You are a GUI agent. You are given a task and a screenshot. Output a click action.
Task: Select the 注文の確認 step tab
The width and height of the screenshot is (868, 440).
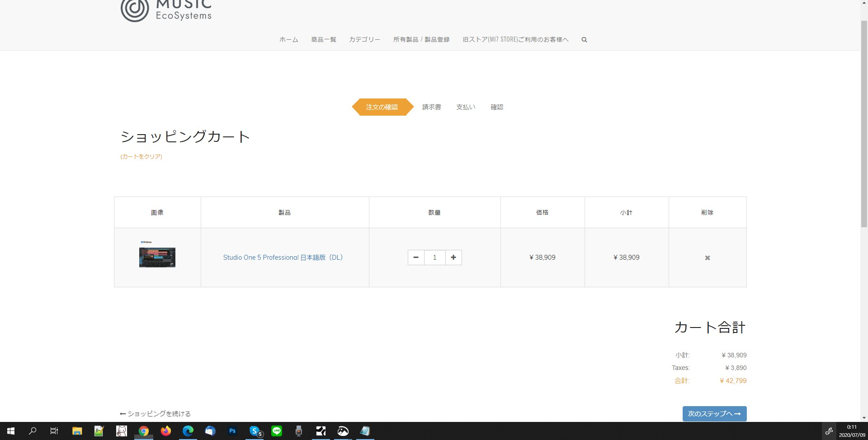[x=382, y=107]
